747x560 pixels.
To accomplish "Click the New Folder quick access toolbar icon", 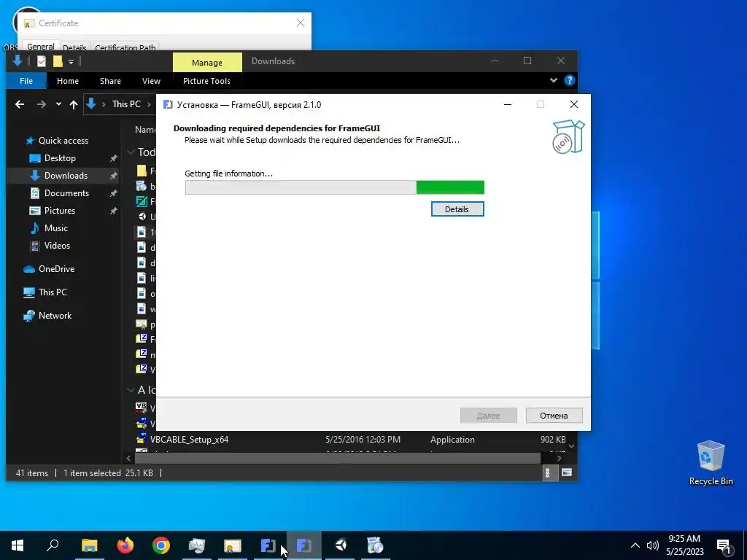I will pyautogui.click(x=58, y=61).
